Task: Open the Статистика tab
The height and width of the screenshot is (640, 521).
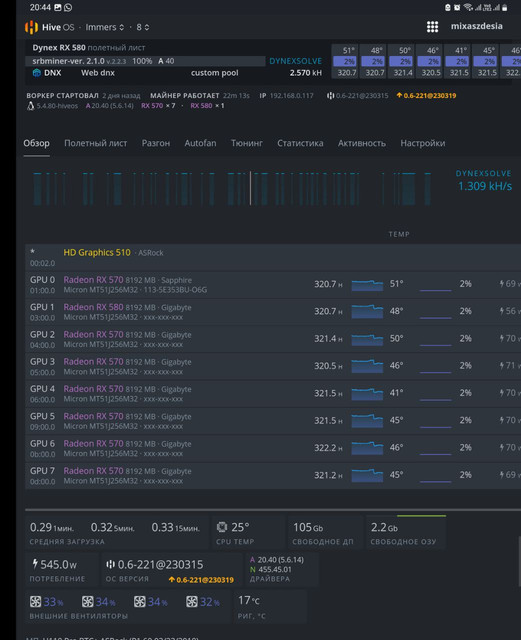Action: [300, 143]
